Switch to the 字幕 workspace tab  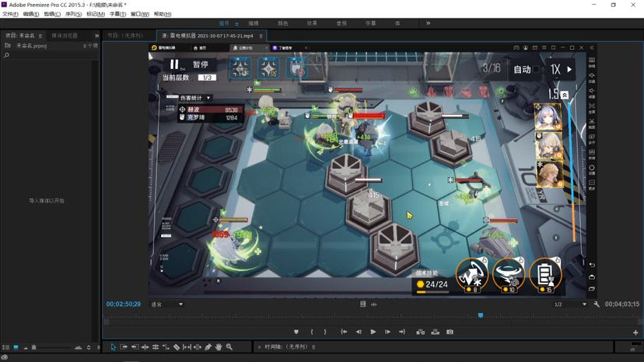(x=370, y=23)
